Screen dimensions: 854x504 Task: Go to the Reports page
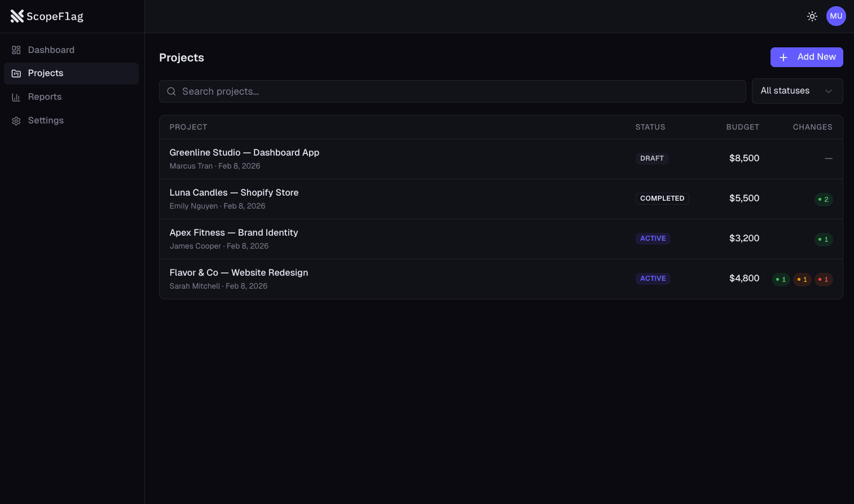click(x=45, y=97)
